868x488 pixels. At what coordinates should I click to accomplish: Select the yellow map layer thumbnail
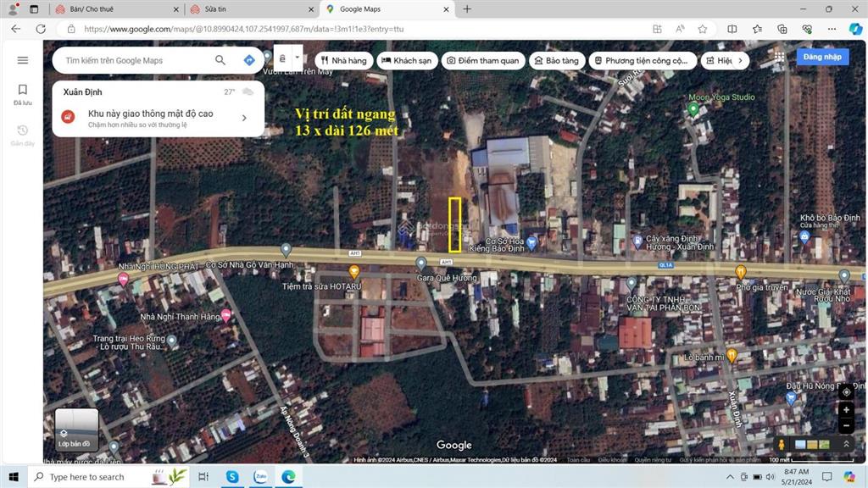click(812, 444)
